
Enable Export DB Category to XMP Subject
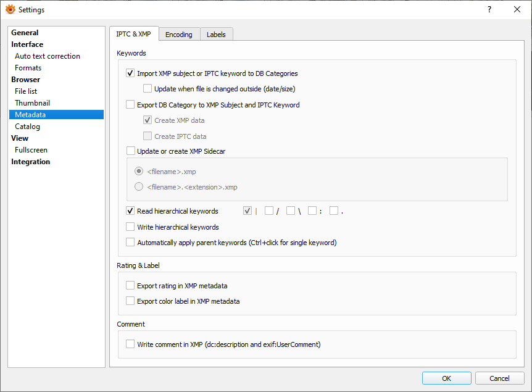tap(130, 105)
